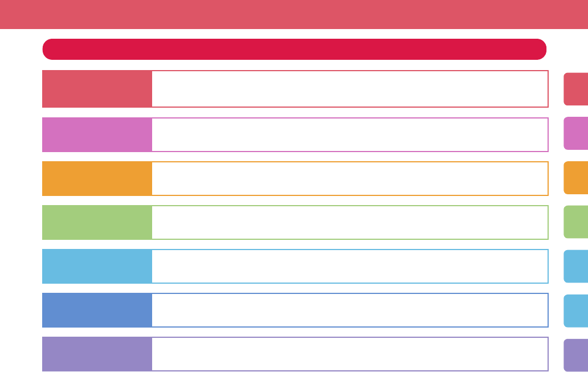Screen dimensions: 588x372
Task: Click inside the red-outlined content box
Action: pyautogui.click(x=350, y=89)
